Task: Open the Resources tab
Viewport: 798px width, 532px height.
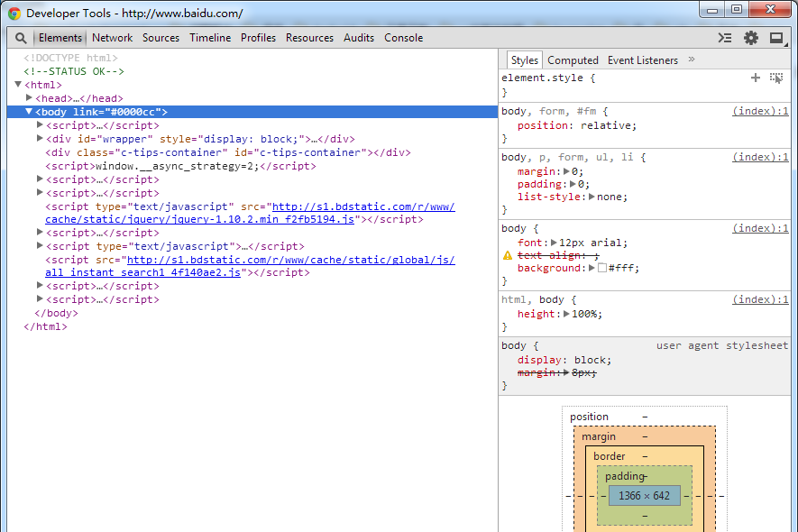Action: click(309, 38)
